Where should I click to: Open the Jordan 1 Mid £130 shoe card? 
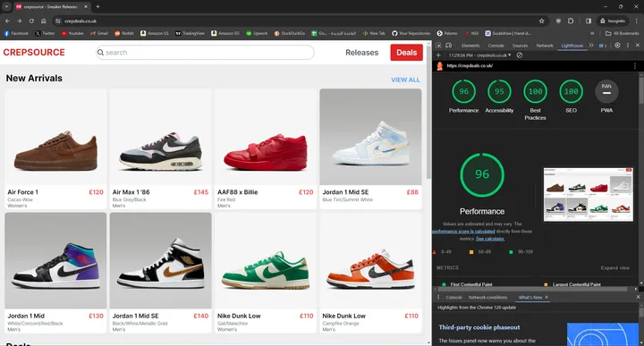tap(55, 273)
